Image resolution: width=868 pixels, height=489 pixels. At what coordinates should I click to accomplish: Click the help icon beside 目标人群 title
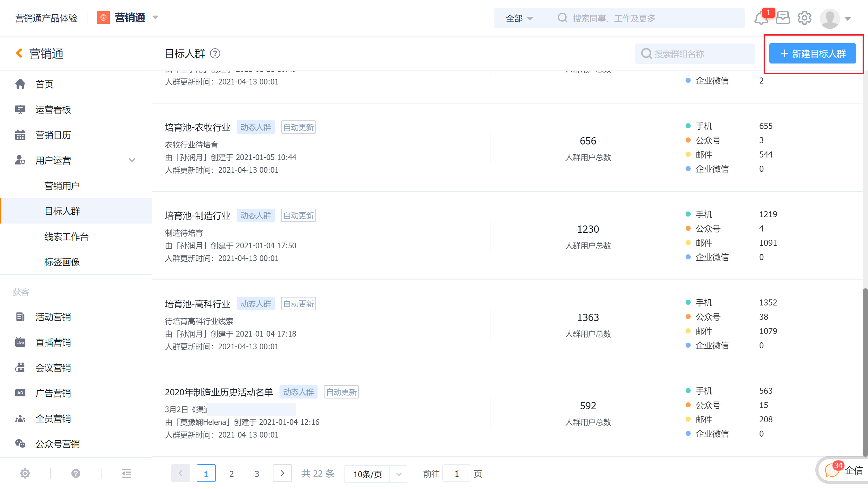pos(215,54)
